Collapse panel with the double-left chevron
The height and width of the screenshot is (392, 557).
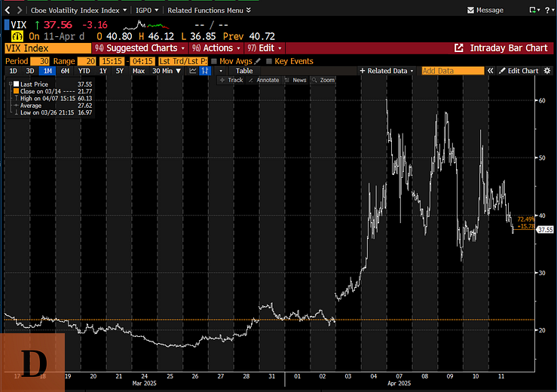coord(490,71)
